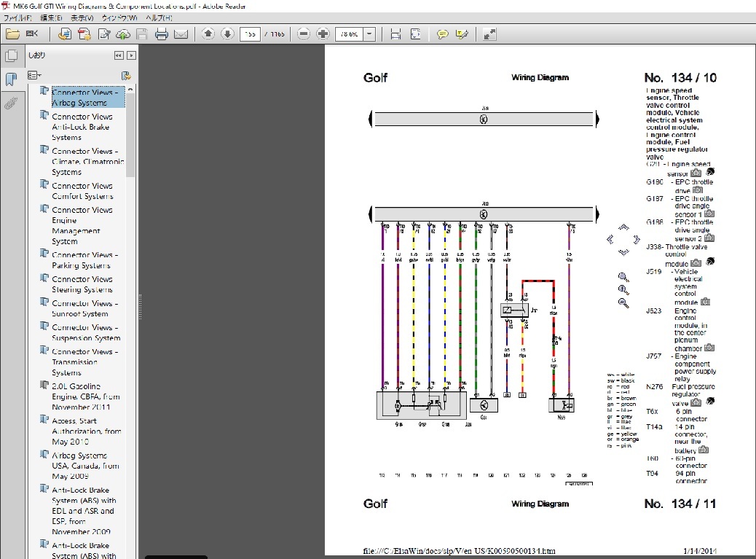Click bookmarks scrollbar up arrow

pyautogui.click(x=130, y=90)
